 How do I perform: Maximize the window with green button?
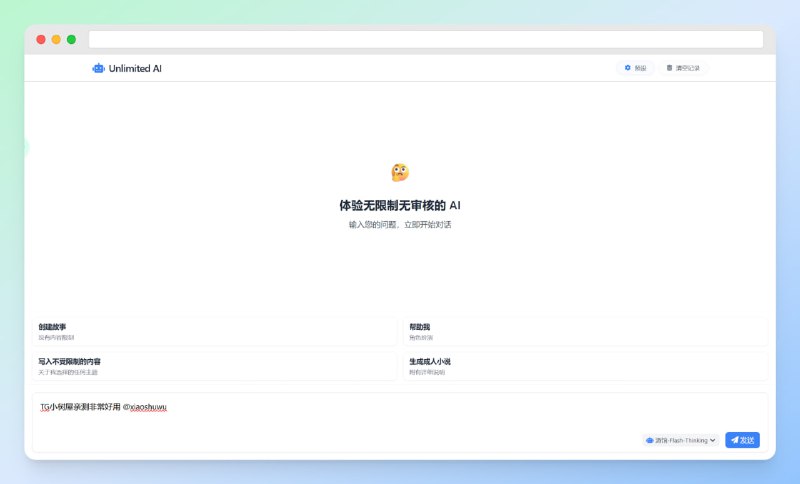[71, 39]
